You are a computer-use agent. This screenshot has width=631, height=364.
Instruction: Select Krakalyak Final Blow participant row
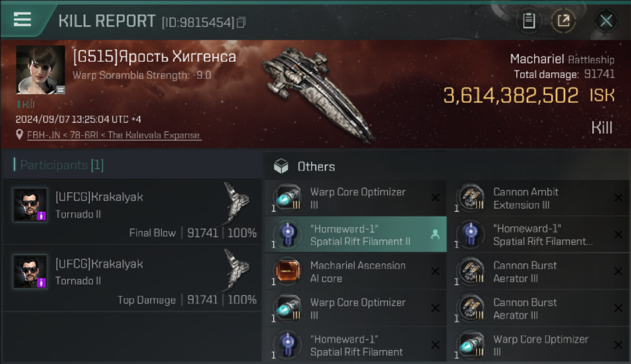[132, 211]
